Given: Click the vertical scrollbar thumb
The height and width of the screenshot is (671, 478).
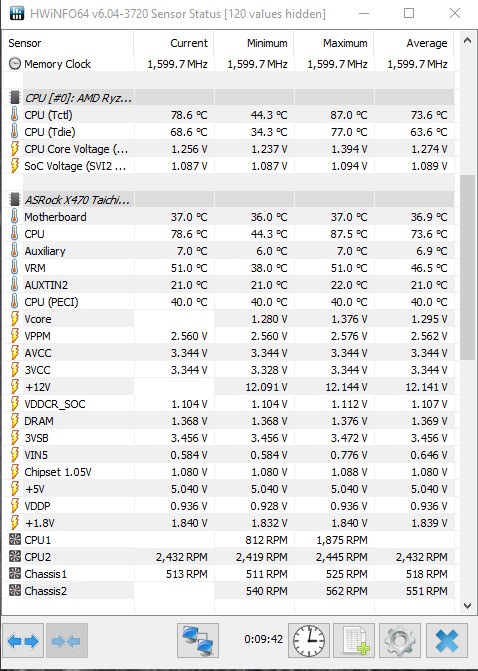Looking at the screenshot, I should [x=467, y=267].
